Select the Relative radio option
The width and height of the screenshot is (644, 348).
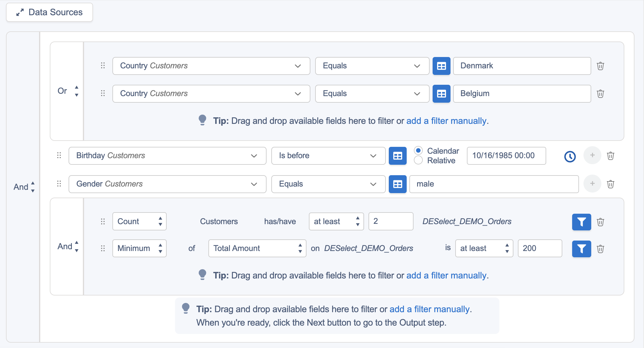(x=418, y=160)
